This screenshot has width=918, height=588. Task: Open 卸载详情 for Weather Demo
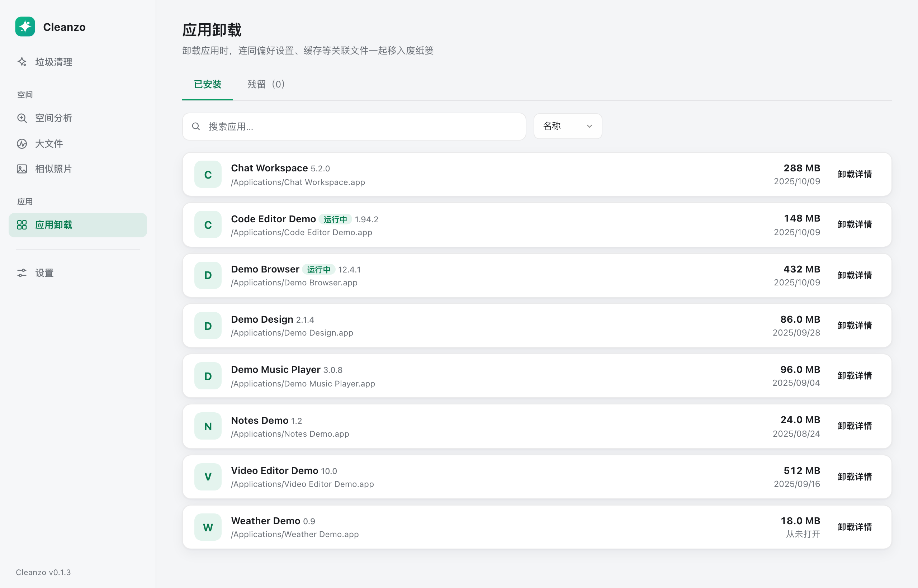[x=855, y=527]
